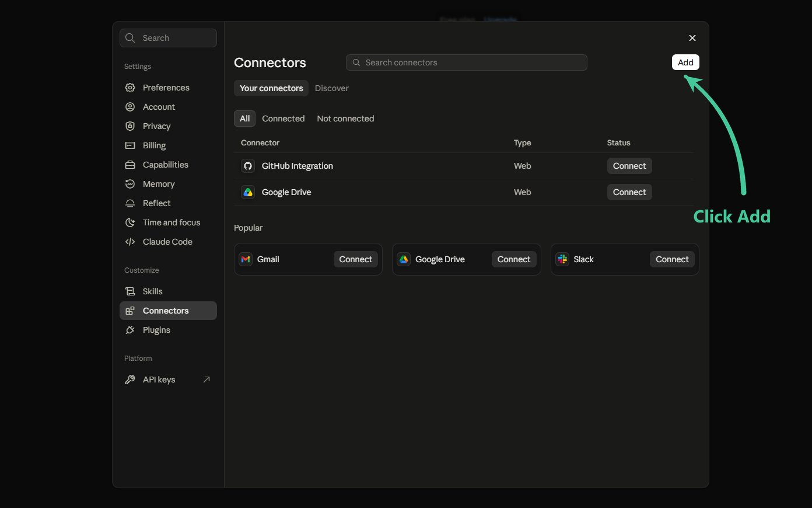Focus the settings Search field in sidebar

point(168,38)
